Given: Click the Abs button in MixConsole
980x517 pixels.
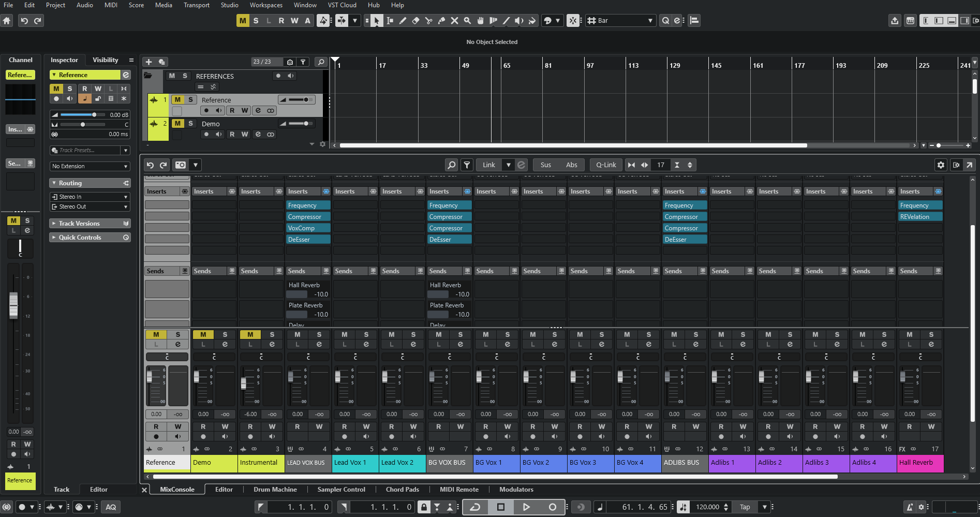Looking at the screenshot, I should (x=572, y=165).
